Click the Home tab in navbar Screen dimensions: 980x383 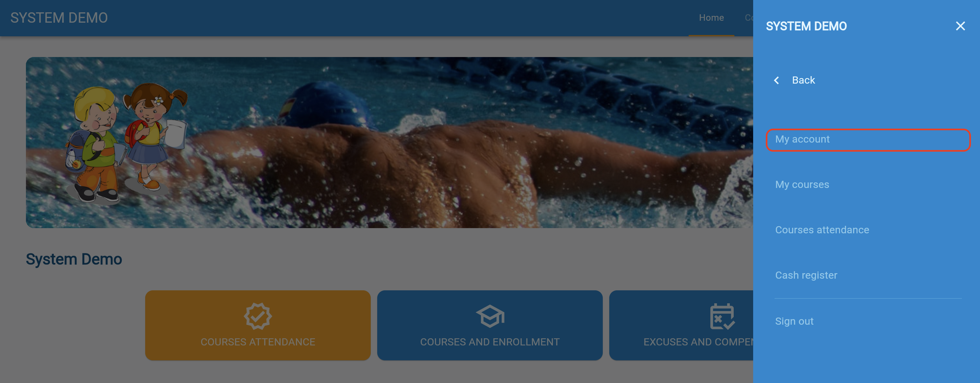pos(711,18)
